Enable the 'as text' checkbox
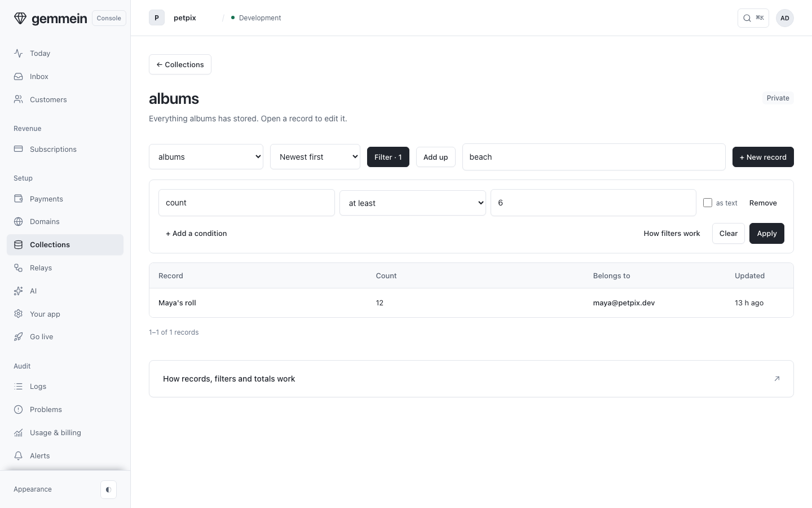This screenshot has height=508, width=812. coord(708,203)
